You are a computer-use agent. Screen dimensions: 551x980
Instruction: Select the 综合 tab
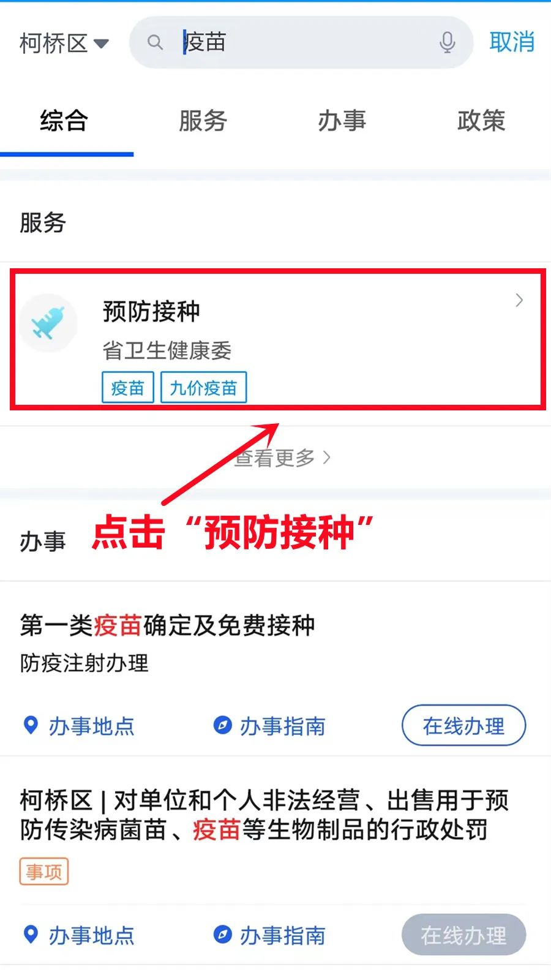point(64,121)
